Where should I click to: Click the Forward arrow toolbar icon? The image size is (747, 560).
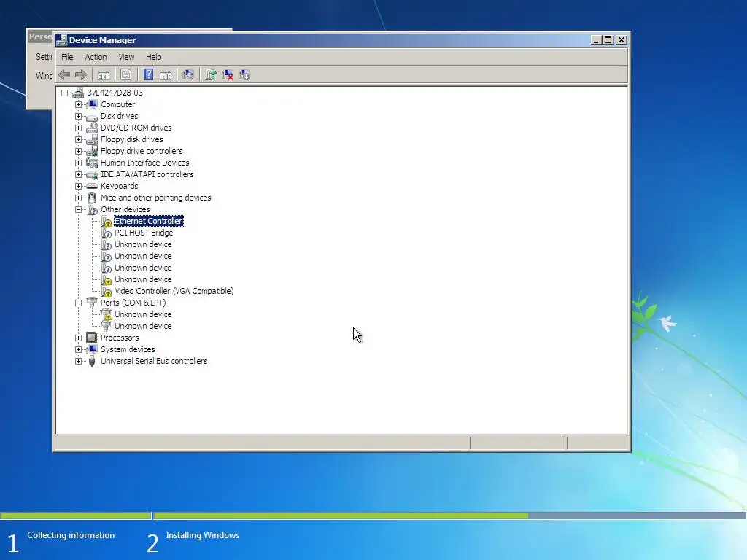pos(81,75)
